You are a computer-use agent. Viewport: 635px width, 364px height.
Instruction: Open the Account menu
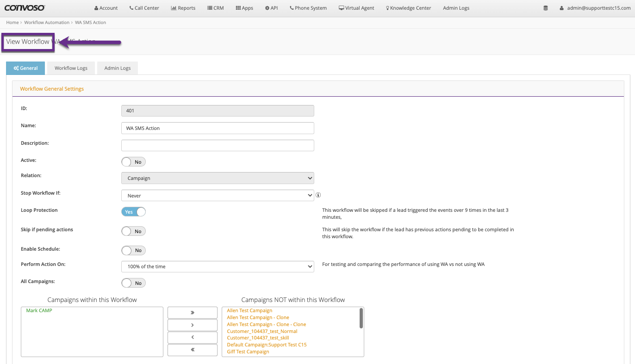point(106,8)
